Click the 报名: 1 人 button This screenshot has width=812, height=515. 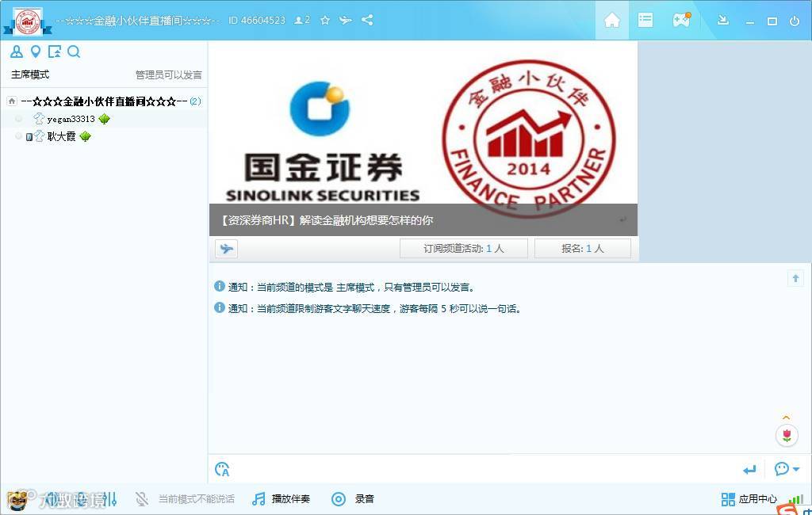tap(583, 249)
